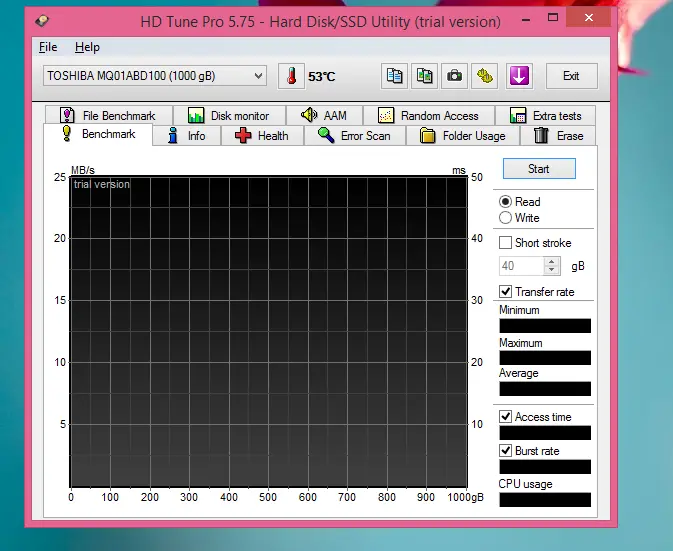Open the options gear-tools icon
This screenshot has width=673, height=551.
click(485, 76)
